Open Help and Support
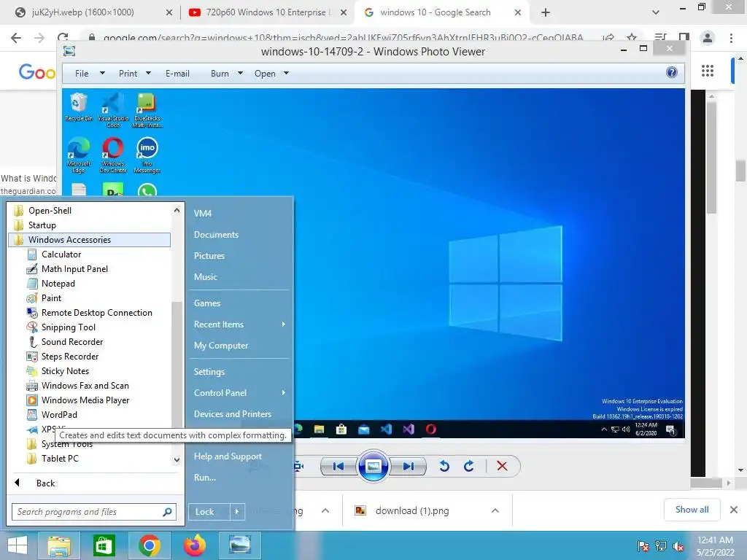The width and height of the screenshot is (747, 560). tap(228, 456)
